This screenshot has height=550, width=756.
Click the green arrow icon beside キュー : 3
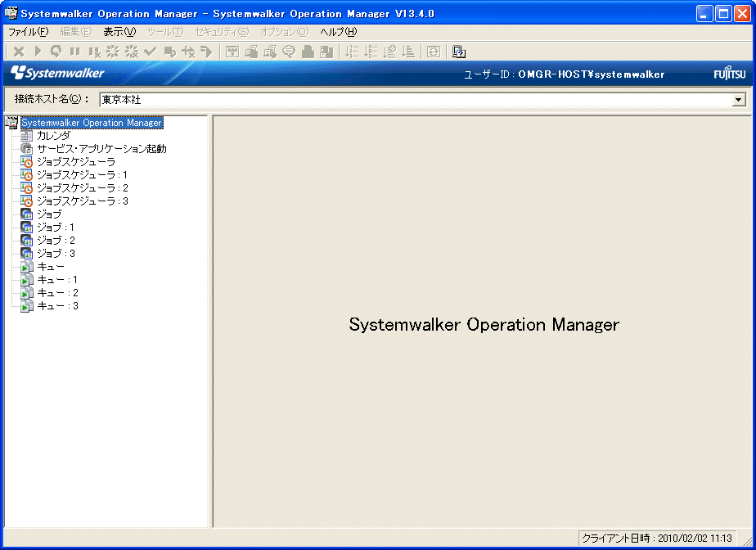[x=26, y=306]
